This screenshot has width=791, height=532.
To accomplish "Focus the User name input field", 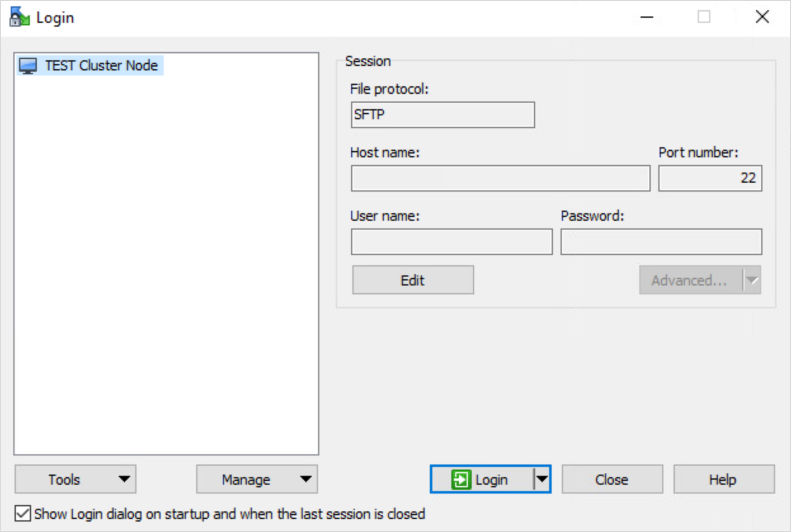I will [x=451, y=242].
